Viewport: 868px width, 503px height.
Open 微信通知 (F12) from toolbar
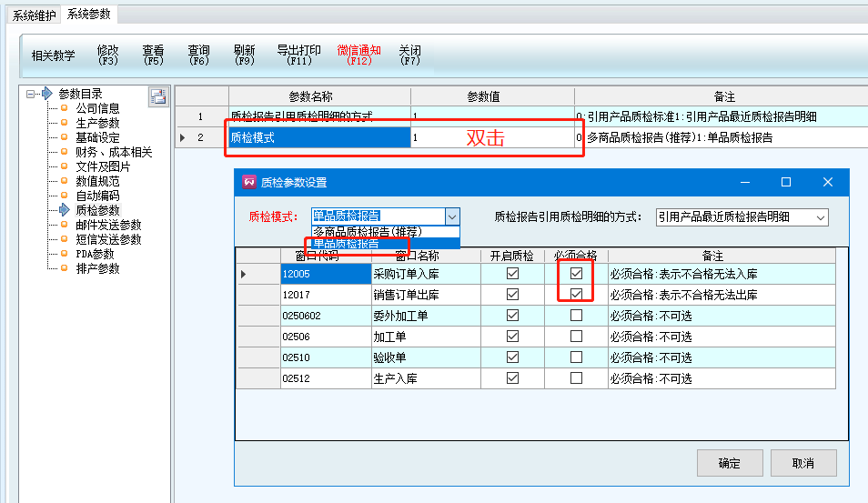pos(358,55)
